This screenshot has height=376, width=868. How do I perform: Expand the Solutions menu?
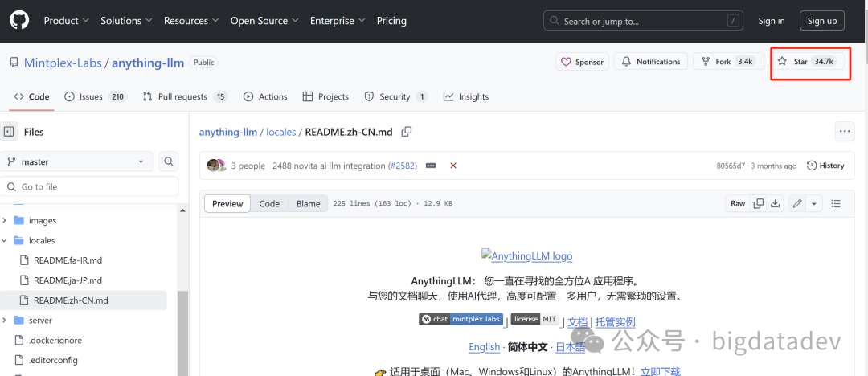[126, 21]
